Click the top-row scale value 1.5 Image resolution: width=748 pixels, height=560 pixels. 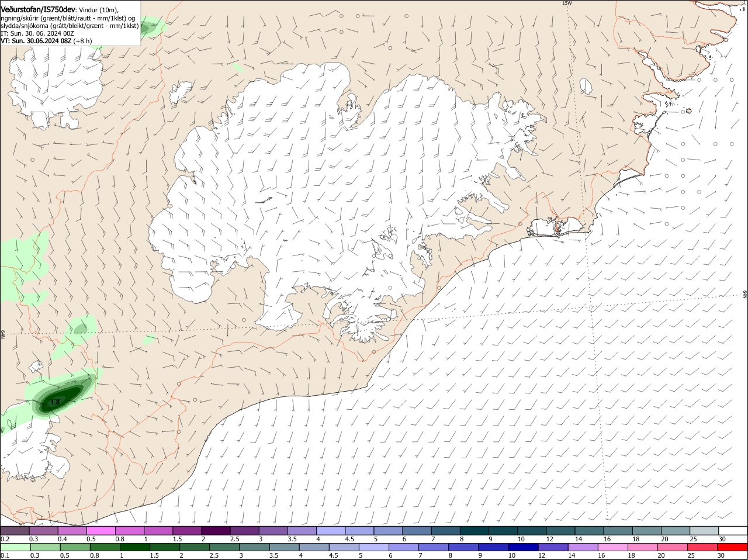tap(176, 539)
